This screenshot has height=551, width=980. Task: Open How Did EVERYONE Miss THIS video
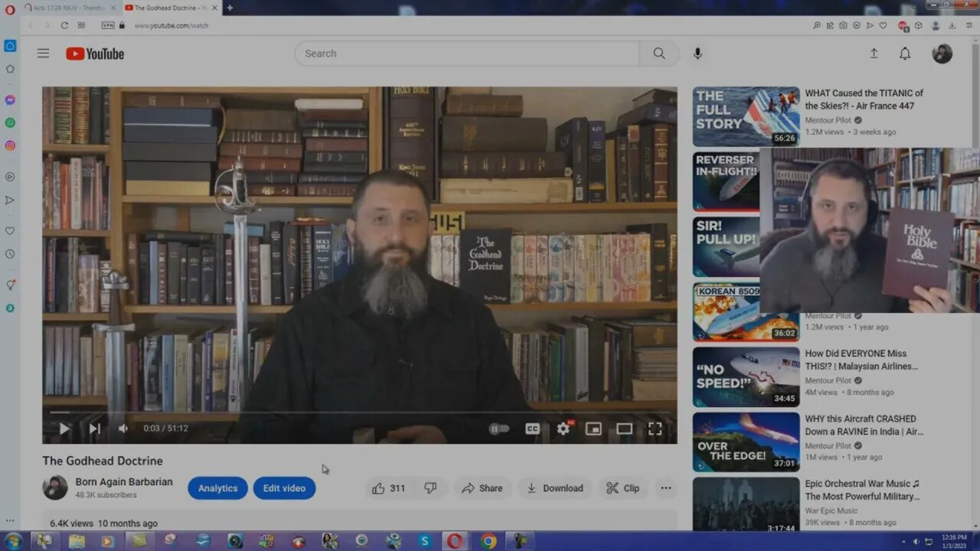click(861, 360)
